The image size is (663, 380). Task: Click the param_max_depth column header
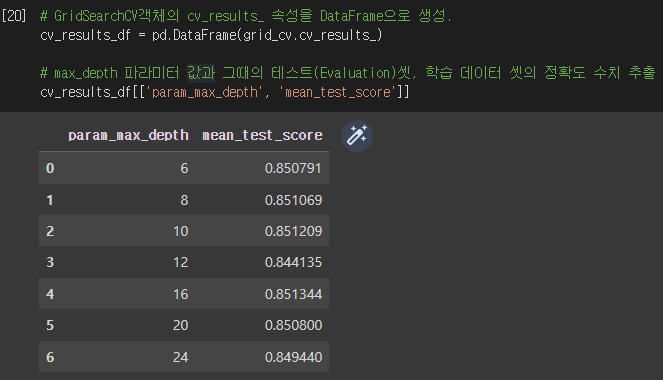[x=128, y=135]
